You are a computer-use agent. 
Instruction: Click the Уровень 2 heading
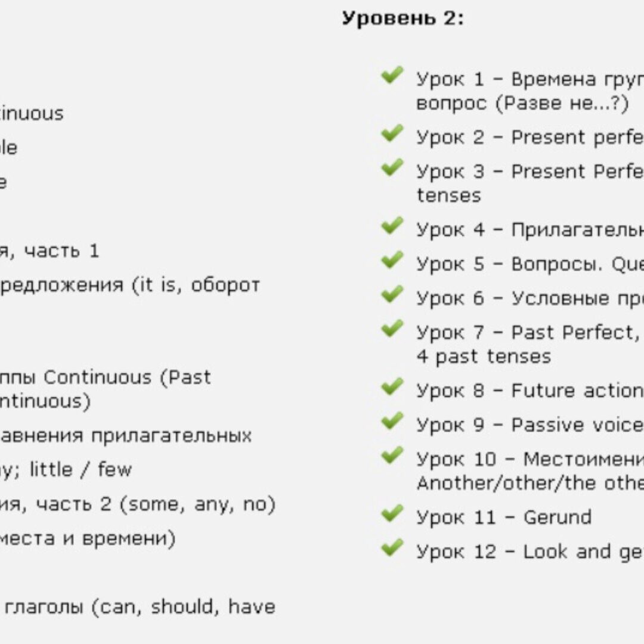point(402,19)
